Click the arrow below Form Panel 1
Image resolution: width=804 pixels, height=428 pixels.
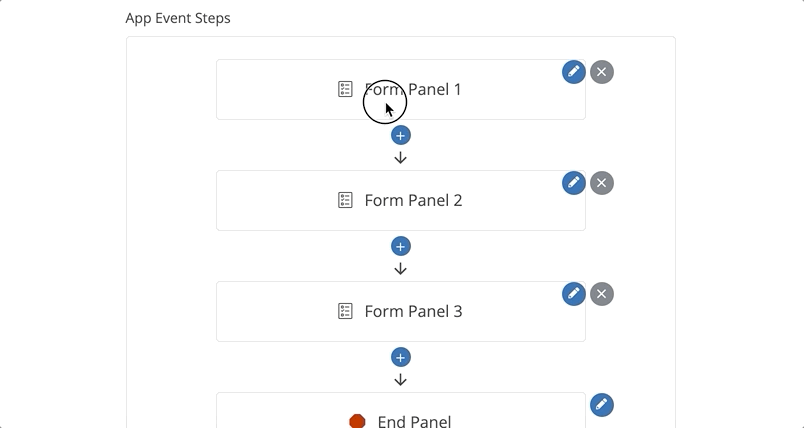click(x=401, y=158)
